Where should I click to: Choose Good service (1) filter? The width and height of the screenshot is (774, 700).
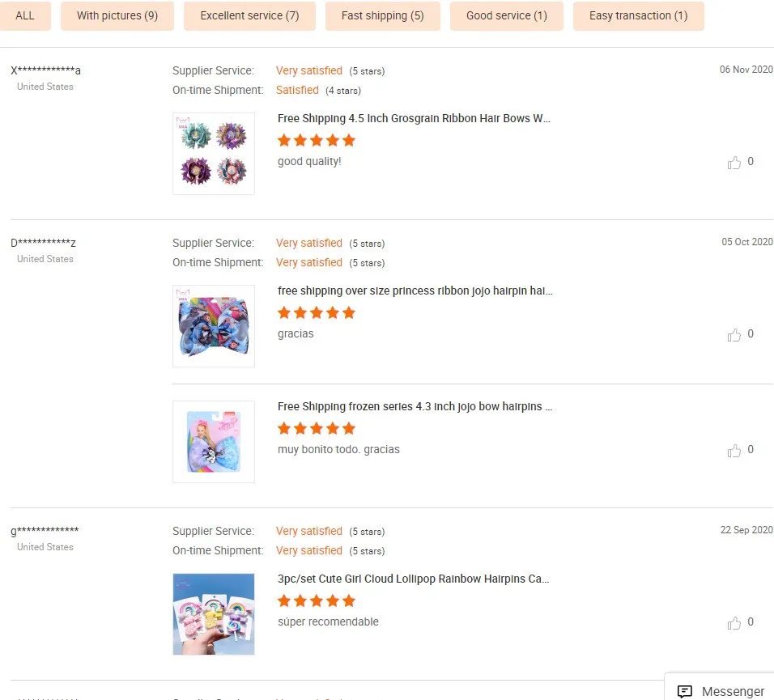tap(507, 16)
